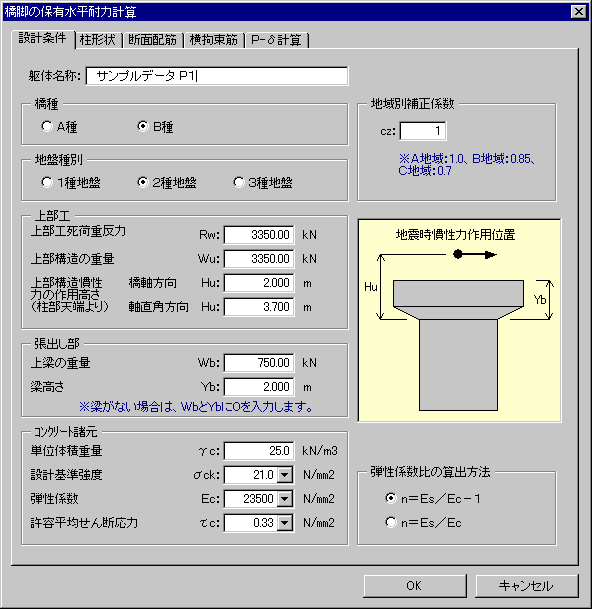Click the キャンセル button
The height and width of the screenshot is (609, 592).
(526, 585)
